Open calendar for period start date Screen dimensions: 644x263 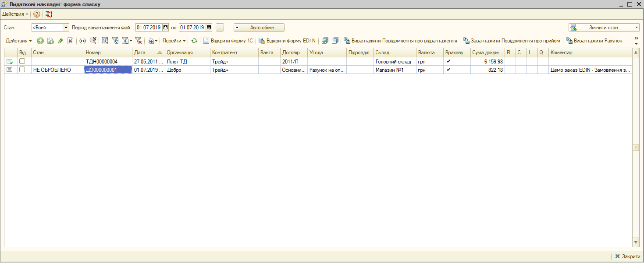coord(165,28)
